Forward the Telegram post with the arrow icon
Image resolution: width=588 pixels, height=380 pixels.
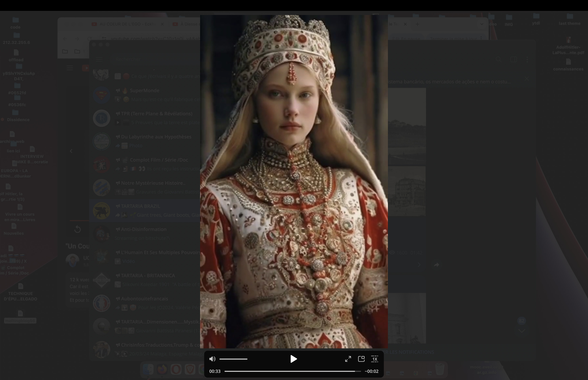pyautogui.click(x=437, y=265)
